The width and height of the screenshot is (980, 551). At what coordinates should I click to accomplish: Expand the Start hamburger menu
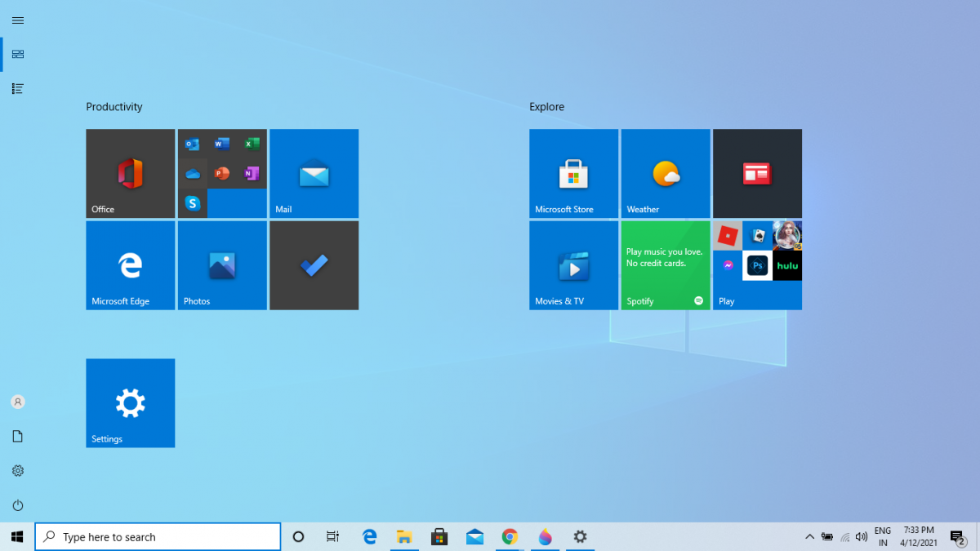(18, 20)
